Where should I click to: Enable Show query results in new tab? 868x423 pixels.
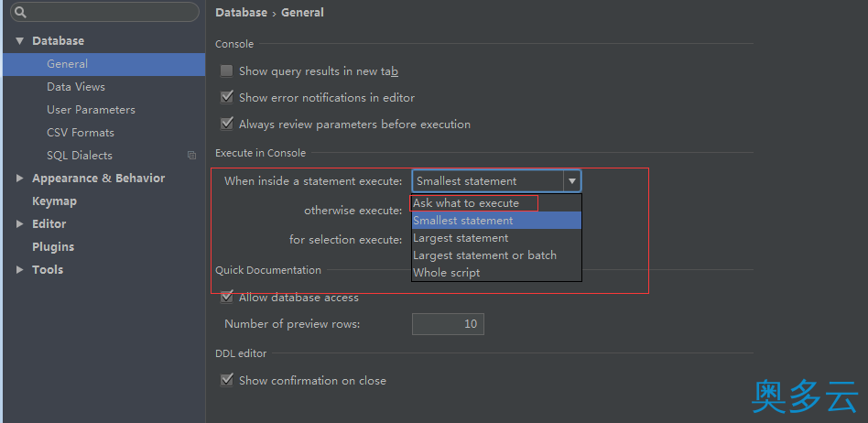226,70
